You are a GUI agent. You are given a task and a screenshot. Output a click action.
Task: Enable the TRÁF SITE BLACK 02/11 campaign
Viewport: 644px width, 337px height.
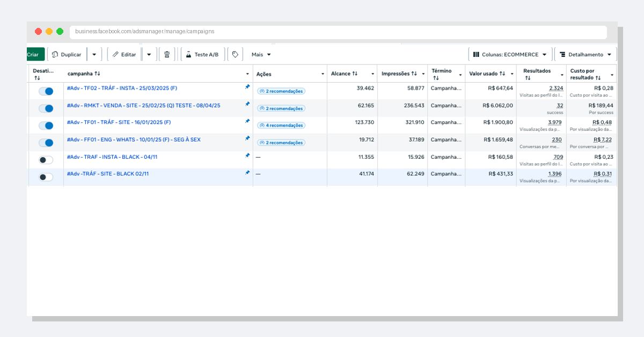coord(46,177)
